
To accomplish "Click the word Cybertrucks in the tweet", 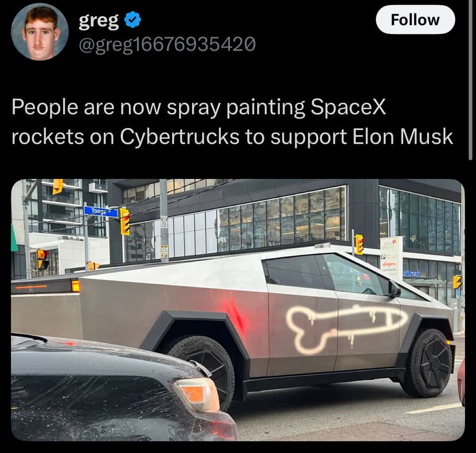I will point(179,137).
